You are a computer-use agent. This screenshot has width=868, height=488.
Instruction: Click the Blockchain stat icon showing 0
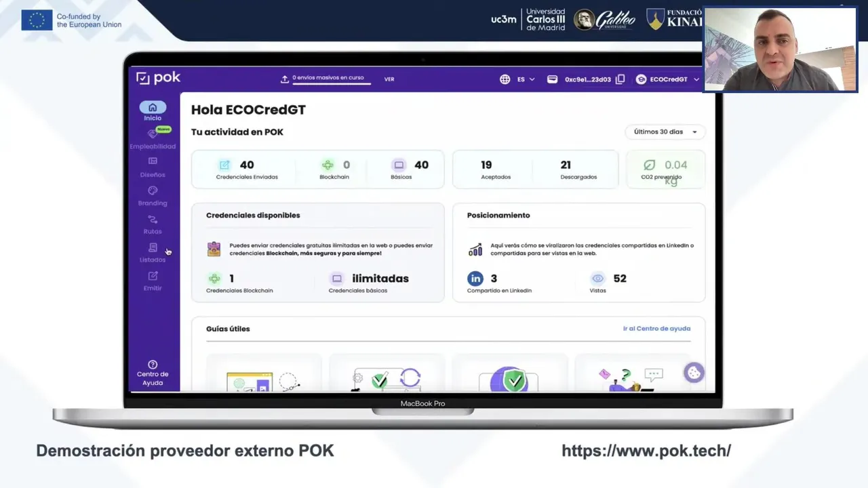328,165
